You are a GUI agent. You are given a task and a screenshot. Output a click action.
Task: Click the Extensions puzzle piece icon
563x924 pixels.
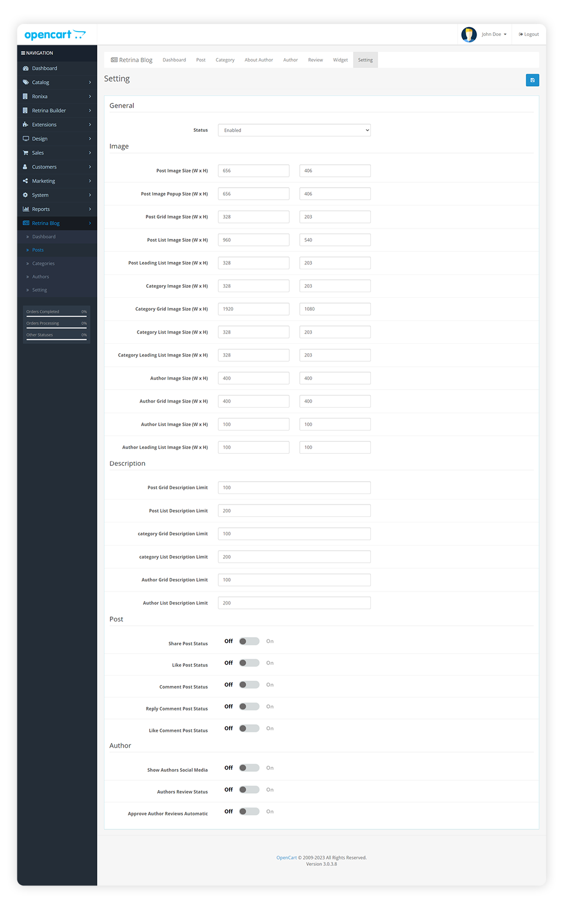(x=26, y=125)
